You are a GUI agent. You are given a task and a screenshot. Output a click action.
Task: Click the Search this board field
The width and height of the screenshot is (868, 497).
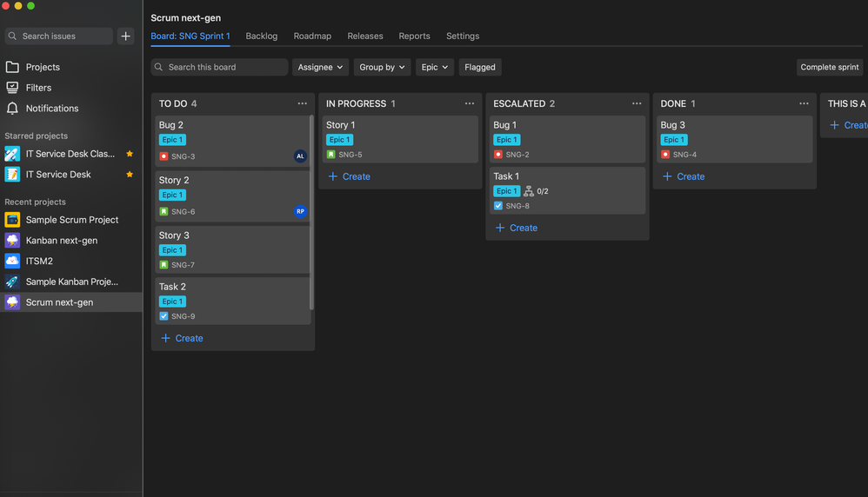click(219, 67)
